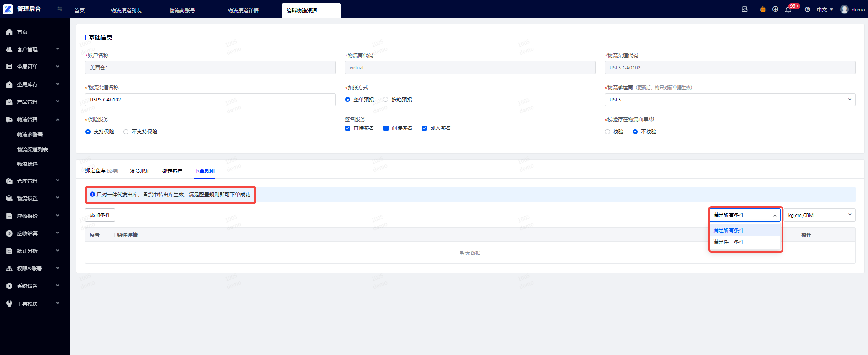Click the orange robot assistant icon
The height and width of the screenshot is (355, 868).
point(763,9)
